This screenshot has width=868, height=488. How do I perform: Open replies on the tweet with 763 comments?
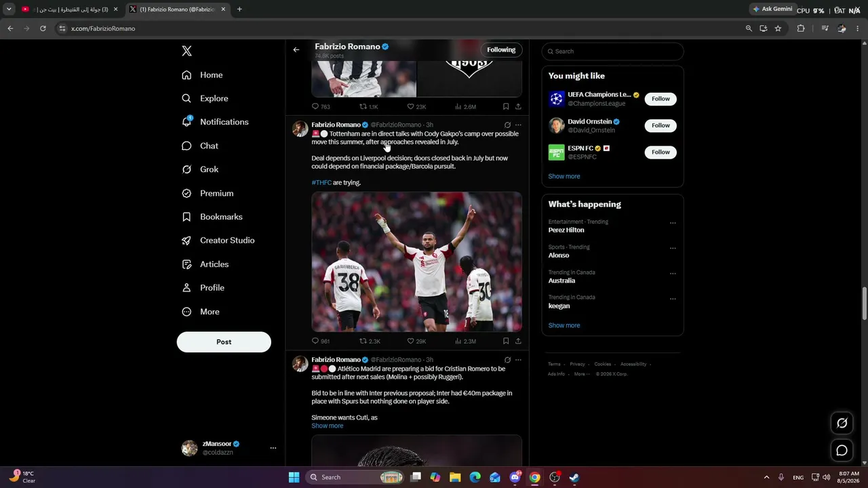tap(321, 106)
